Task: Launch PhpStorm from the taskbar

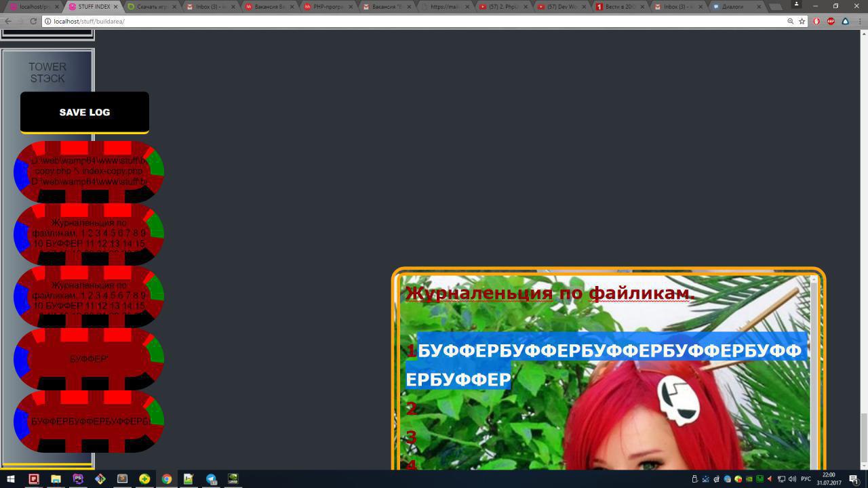Action: point(78,479)
